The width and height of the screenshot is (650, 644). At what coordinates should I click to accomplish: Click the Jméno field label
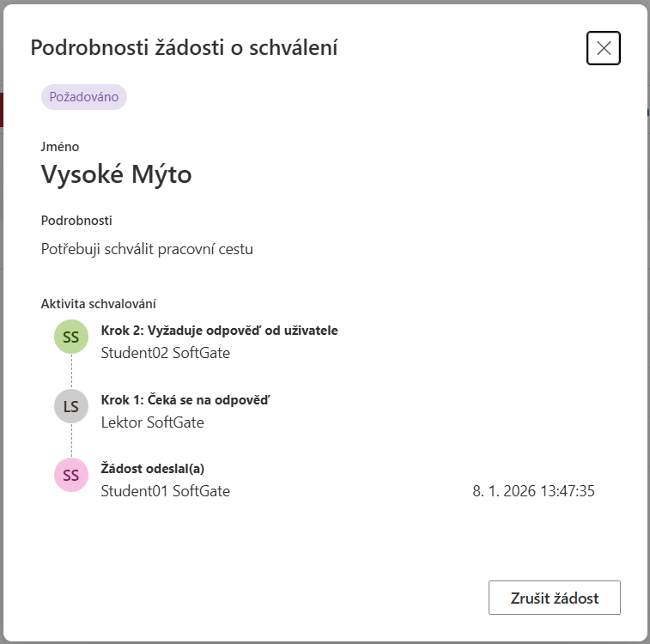point(60,147)
